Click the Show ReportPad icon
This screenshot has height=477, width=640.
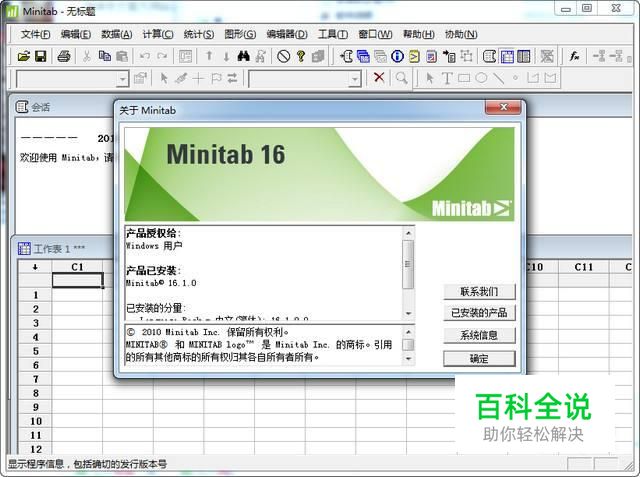pyautogui.click(x=431, y=56)
